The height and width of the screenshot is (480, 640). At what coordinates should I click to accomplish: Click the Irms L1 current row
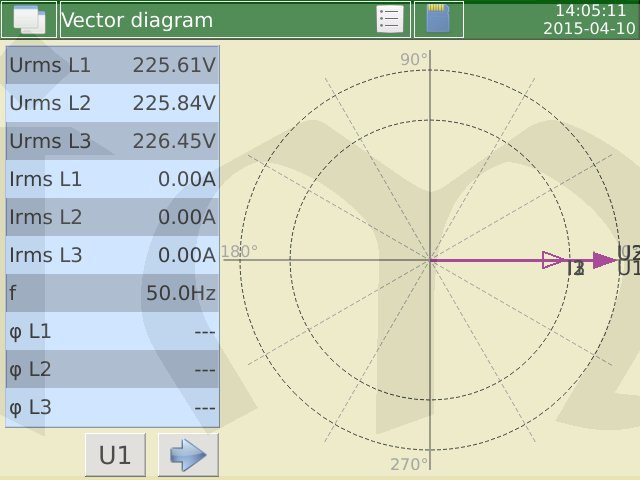point(112,180)
